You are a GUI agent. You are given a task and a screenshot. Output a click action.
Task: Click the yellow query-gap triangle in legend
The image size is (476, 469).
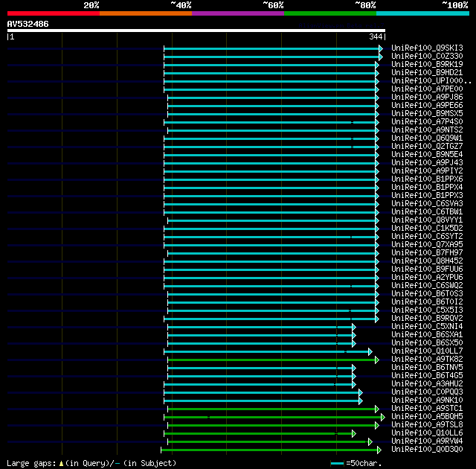[x=61, y=464]
